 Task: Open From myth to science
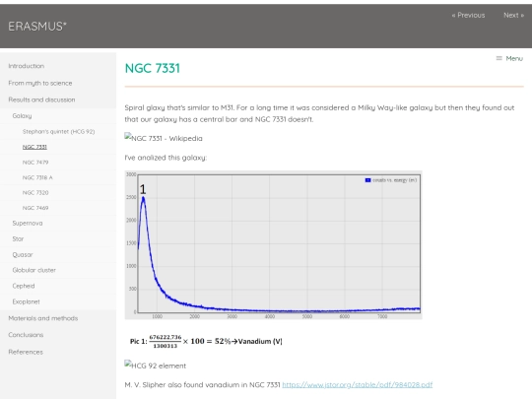(x=40, y=83)
